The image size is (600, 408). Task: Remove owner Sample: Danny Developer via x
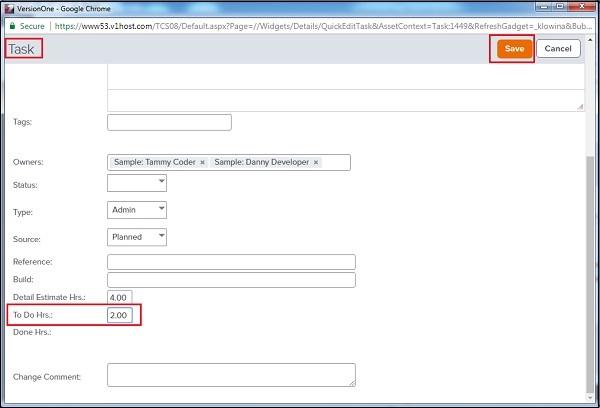click(316, 162)
